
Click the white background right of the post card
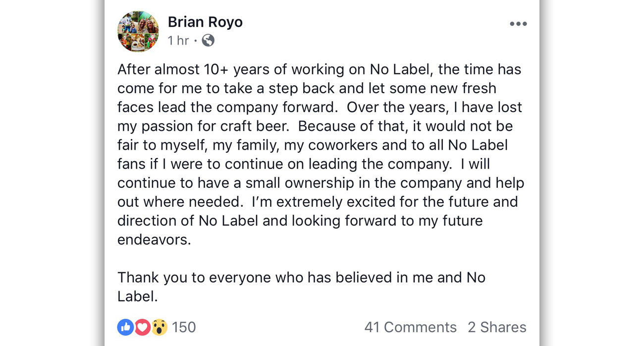[x=594, y=173]
